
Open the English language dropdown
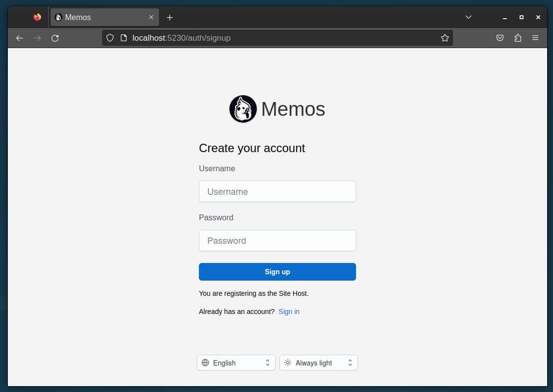[236, 363]
